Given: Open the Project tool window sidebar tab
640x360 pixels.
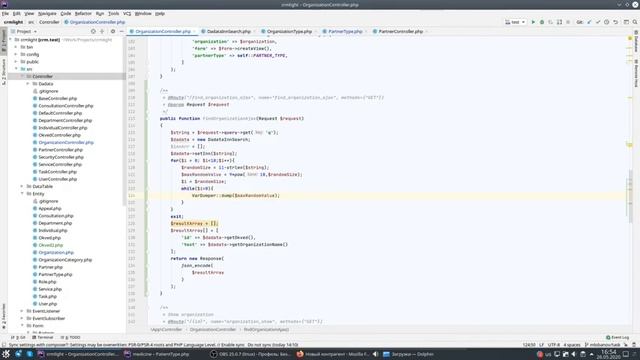Looking at the screenshot, I should [4, 41].
